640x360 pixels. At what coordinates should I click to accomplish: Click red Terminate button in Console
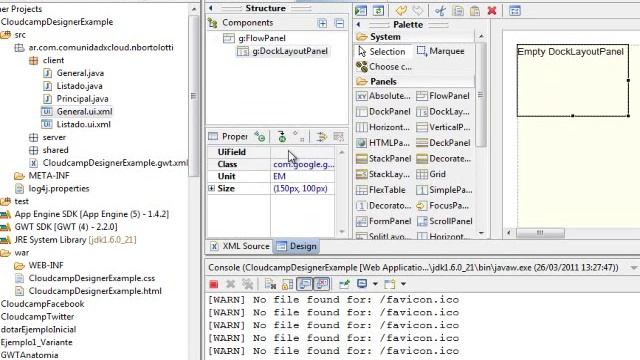click(x=213, y=284)
